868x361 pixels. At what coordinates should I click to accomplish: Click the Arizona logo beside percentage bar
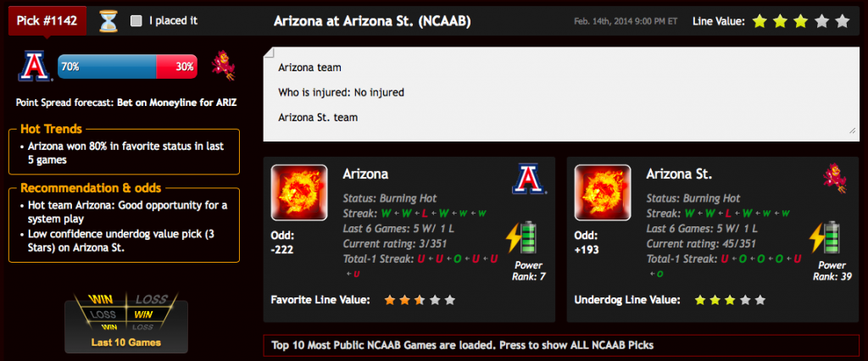35,66
